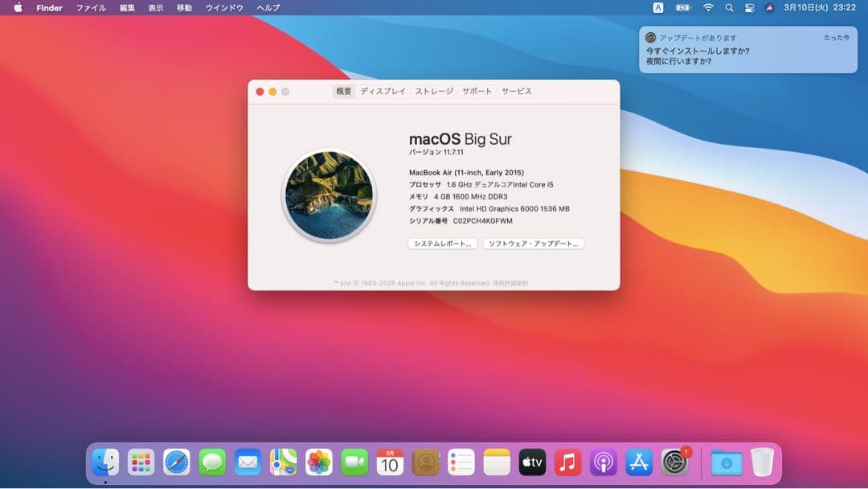Open Safari from the Dock
Image resolution: width=868 pixels, height=489 pixels.
pos(178,462)
